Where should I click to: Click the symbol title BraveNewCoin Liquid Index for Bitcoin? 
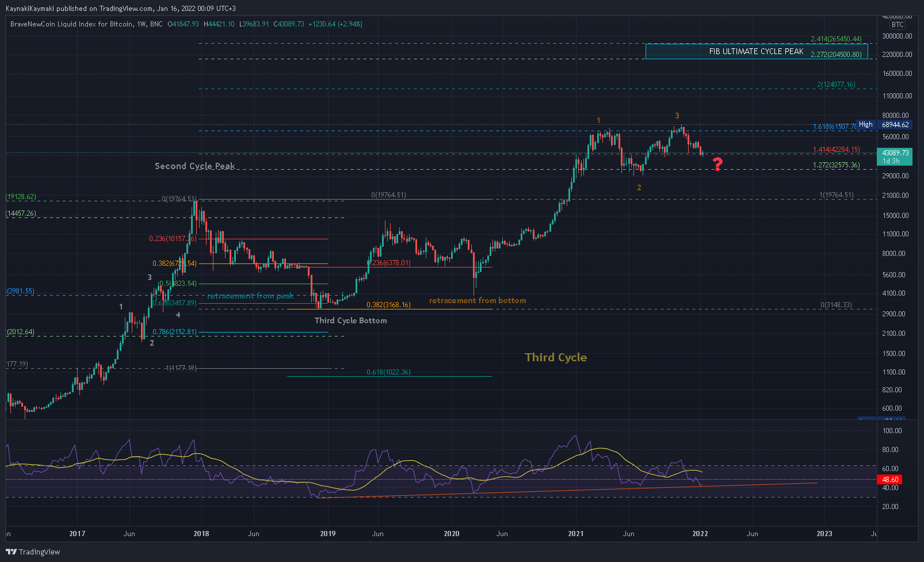click(x=71, y=24)
